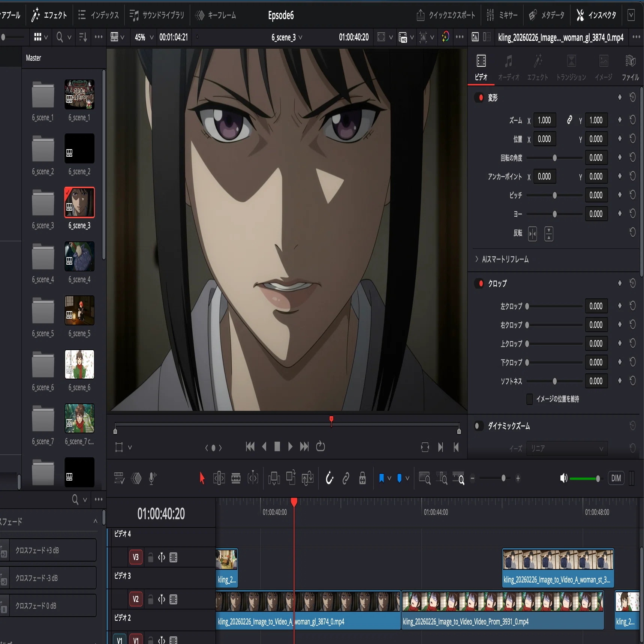
Task: Enable the ダイナミックズーム toggle
Action: (478, 426)
